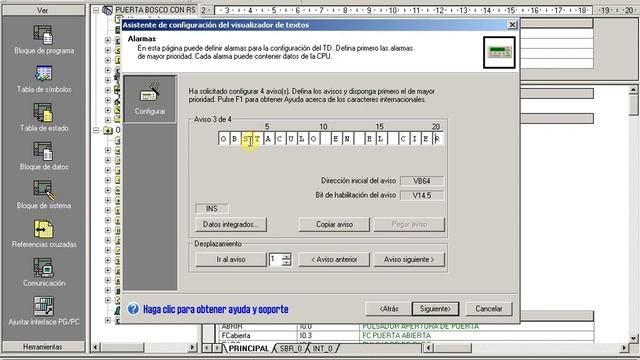Screen dimensions: 640x360
Task: Click the Ir al aviso button
Action: [231, 260]
